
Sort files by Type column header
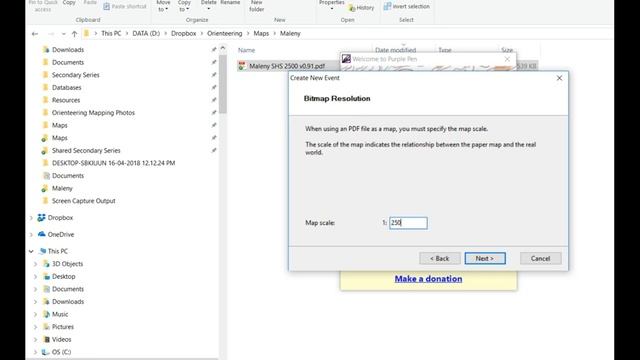[445, 50]
